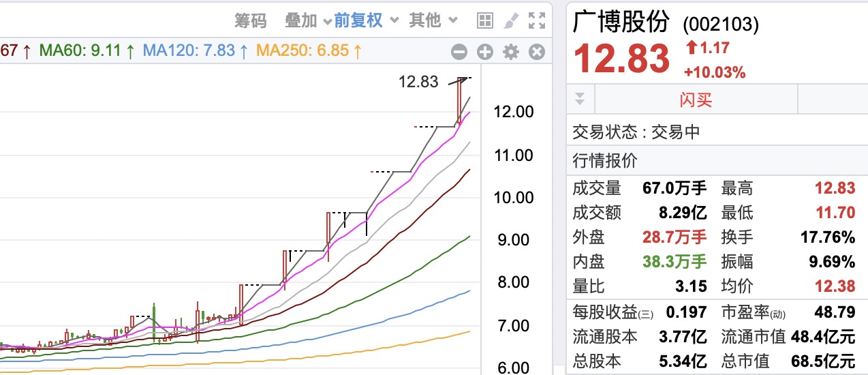Screen dimensions: 868x375
Task: Click the MA120 indicator label
Action: click(x=196, y=50)
